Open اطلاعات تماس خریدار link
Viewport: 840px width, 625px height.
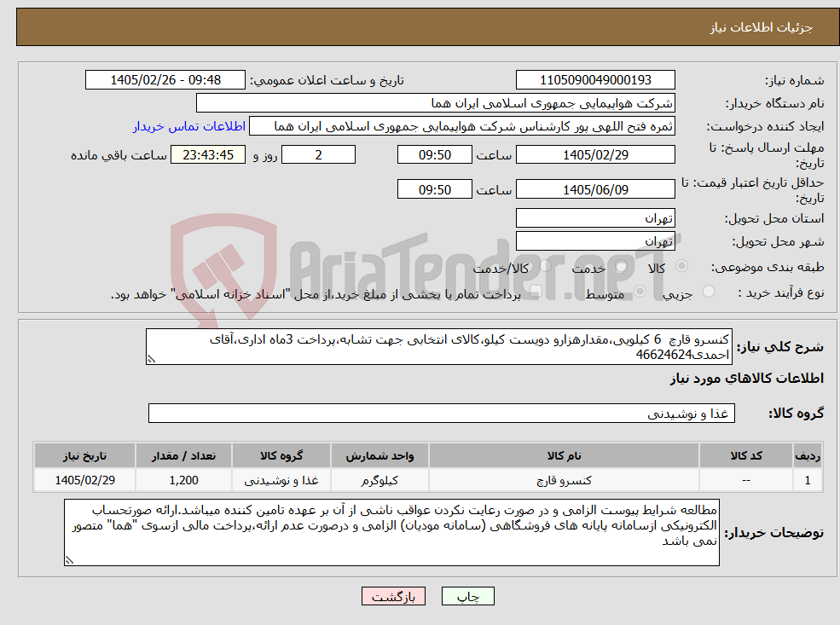tap(189, 126)
